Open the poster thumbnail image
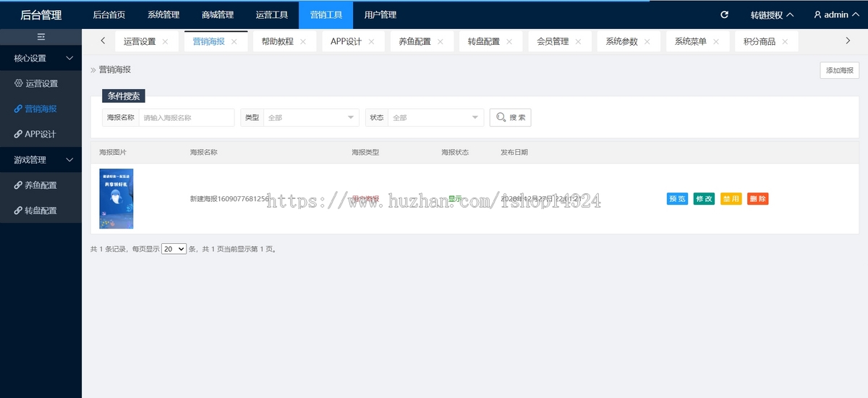This screenshot has width=868, height=398. (116, 199)
